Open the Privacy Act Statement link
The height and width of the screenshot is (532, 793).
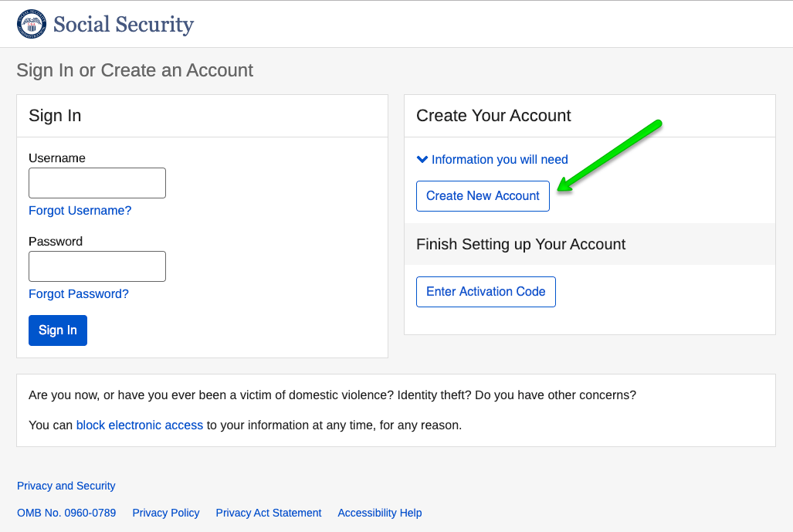point(269,513)
